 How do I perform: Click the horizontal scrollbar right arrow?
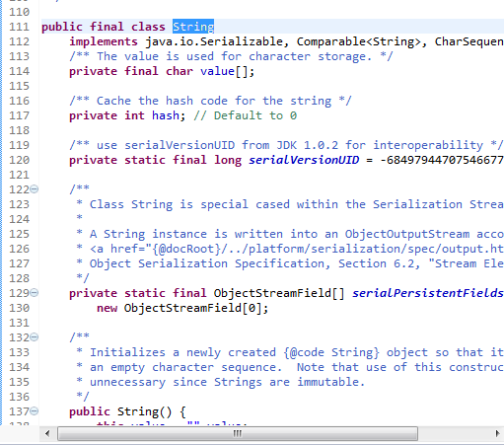497,433
